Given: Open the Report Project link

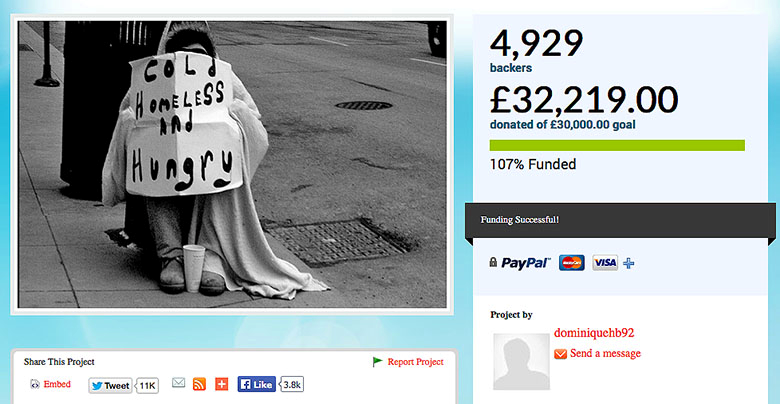Looking at the screenshot, I should click(x=415, y=362).
